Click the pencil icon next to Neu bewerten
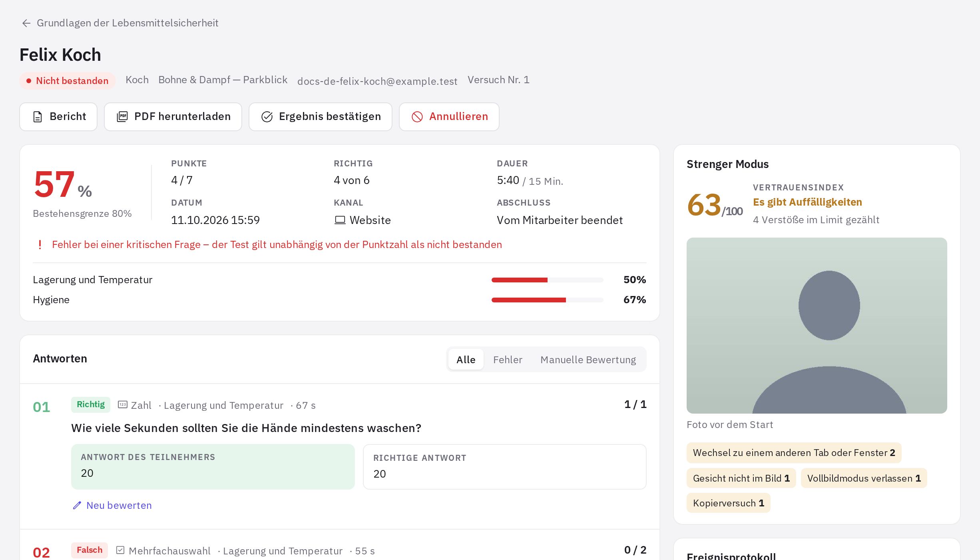980x560 pixels. [x=77, y=505]
